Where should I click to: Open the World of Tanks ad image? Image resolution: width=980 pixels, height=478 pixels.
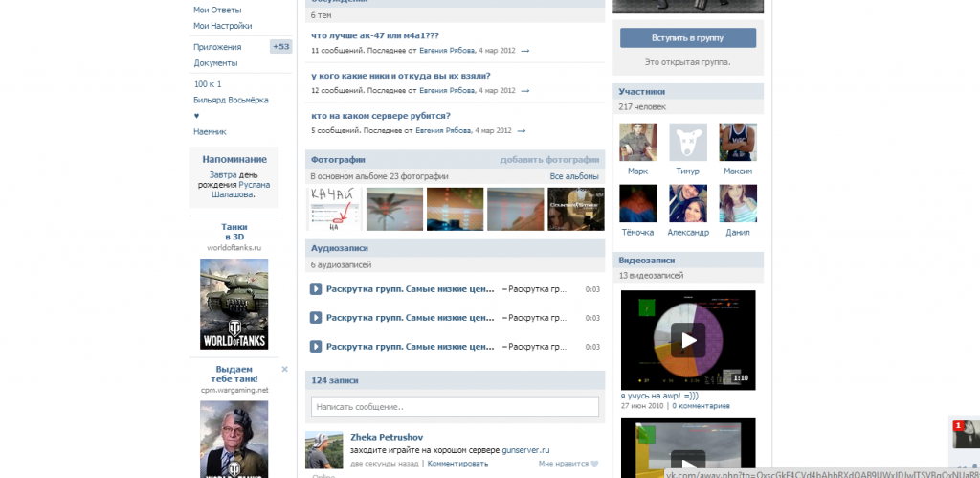tap(234, 304)
